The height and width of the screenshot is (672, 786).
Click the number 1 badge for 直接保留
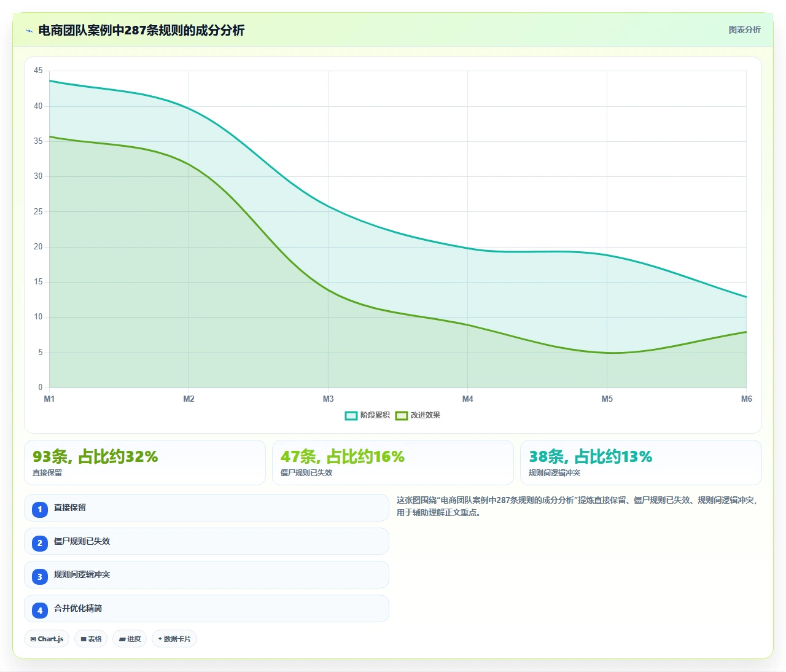40,509
